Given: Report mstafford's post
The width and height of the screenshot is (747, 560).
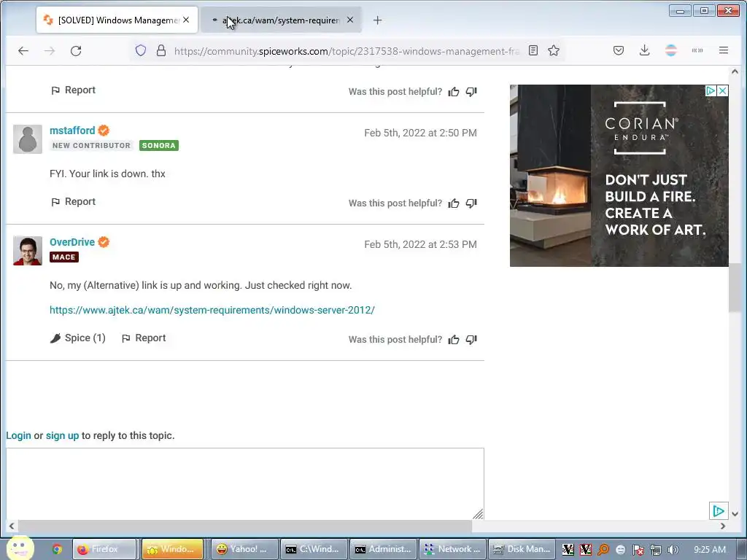Looking at the screenshot, I should tap(73, 201).
